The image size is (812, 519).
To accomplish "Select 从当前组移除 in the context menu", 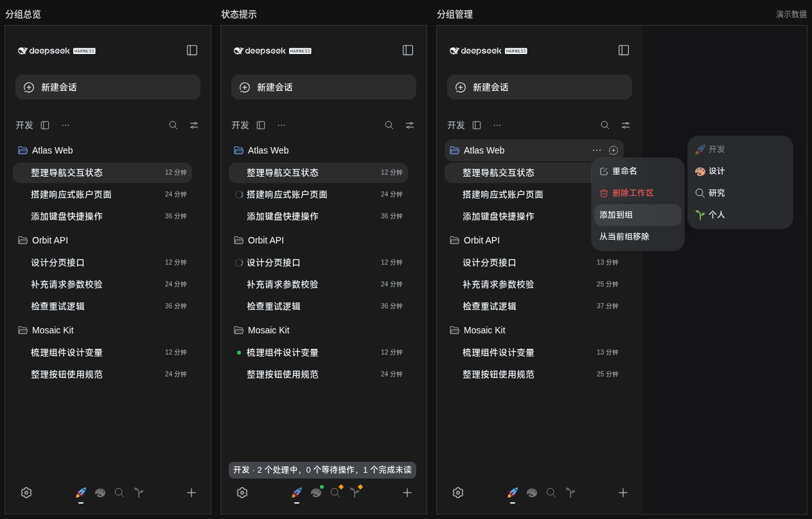I will (638, 237).
